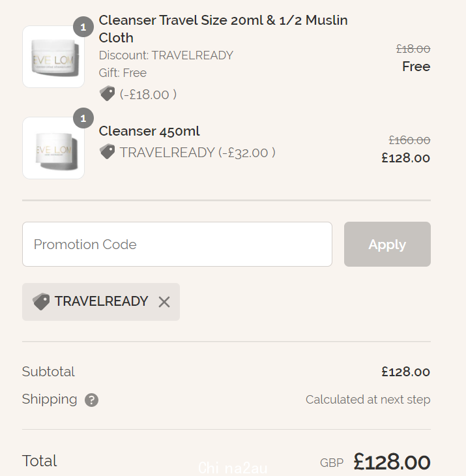Screen dimensions: 466x476
Task: Click the discount tag icon beside (-£18.00)
Action: [107, 93]
